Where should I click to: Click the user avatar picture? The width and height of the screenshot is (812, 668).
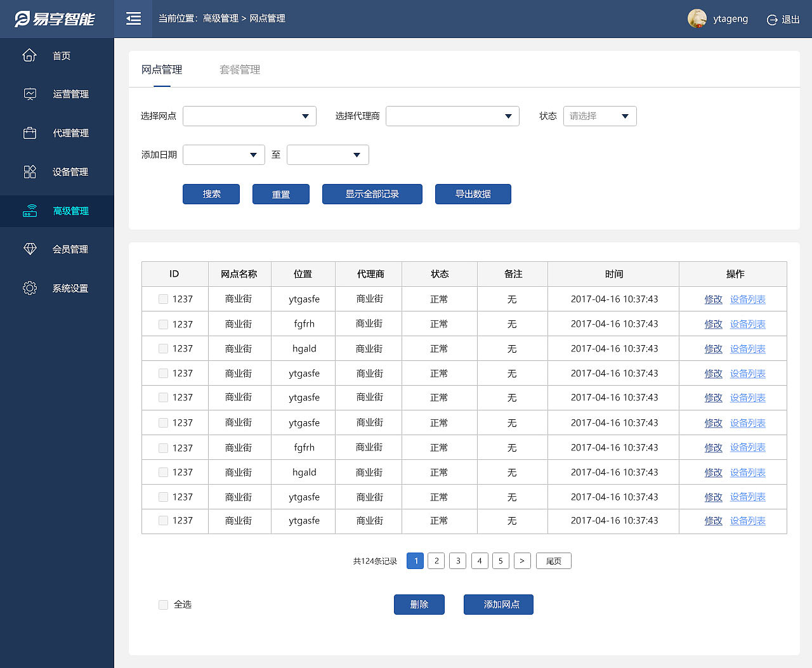(697, 18)
